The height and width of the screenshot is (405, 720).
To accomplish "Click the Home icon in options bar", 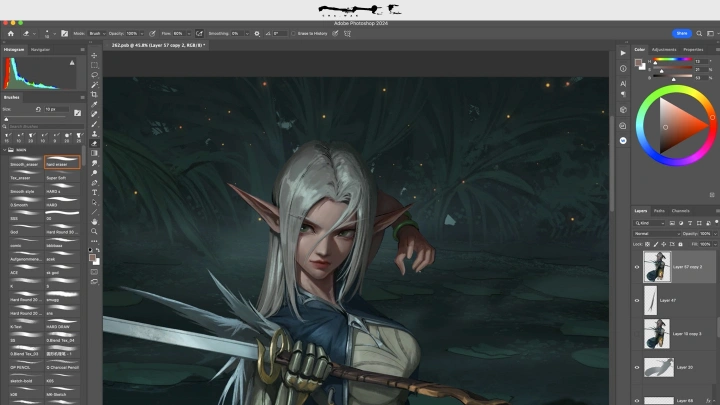I will (11, 34).
